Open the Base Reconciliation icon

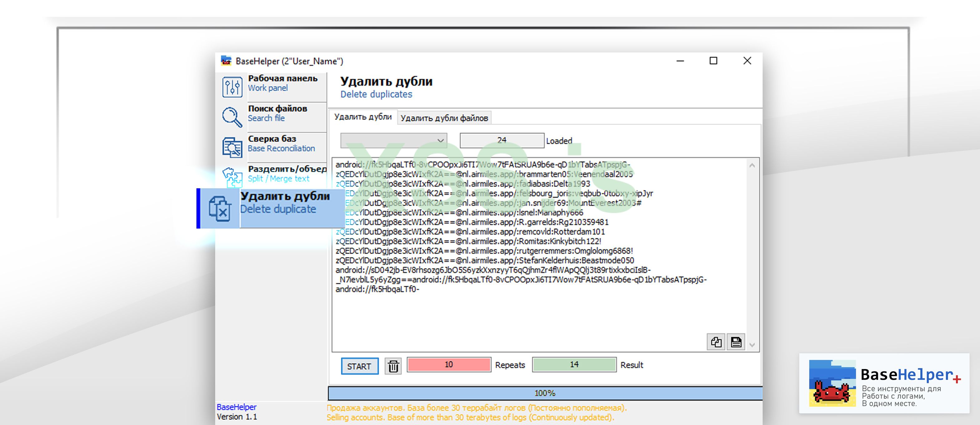(x=232, y=147)
